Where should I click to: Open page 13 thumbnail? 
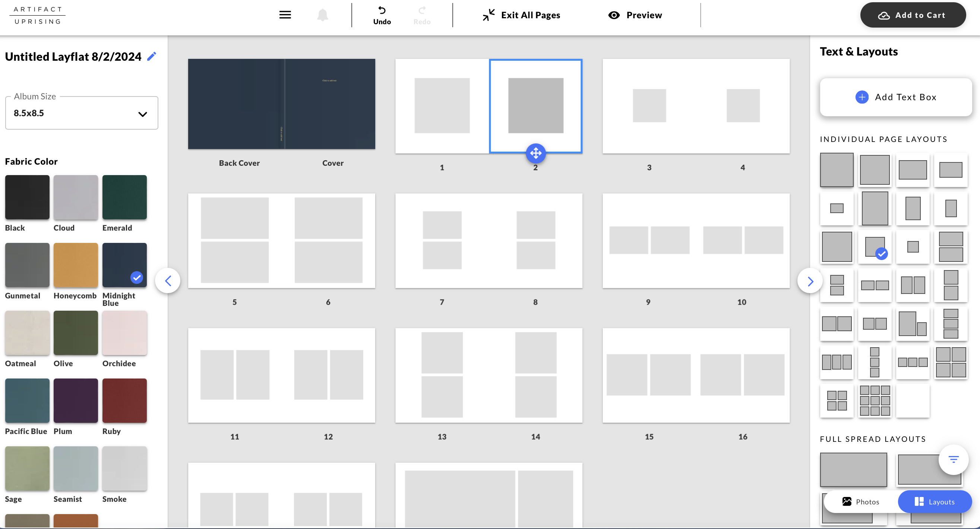(x=442, y=376)
